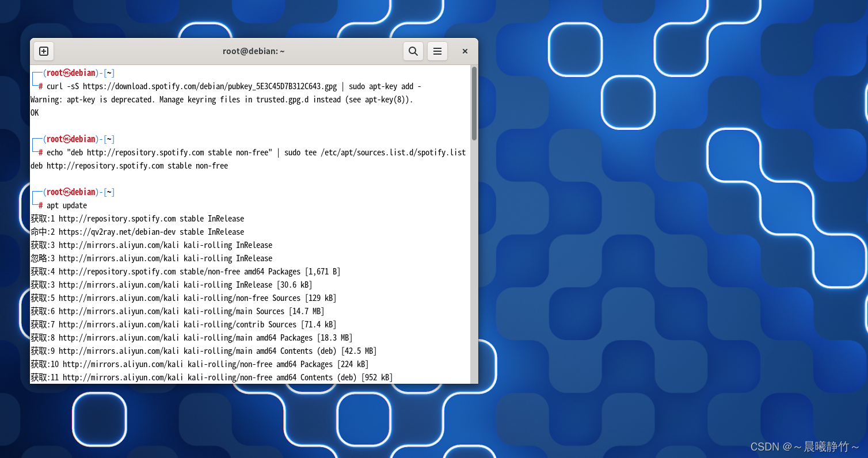Click line 获取:7 contrib Sources 71.4 kB
The height and width of the screenshot is (458, 868).
coord(184,325)
